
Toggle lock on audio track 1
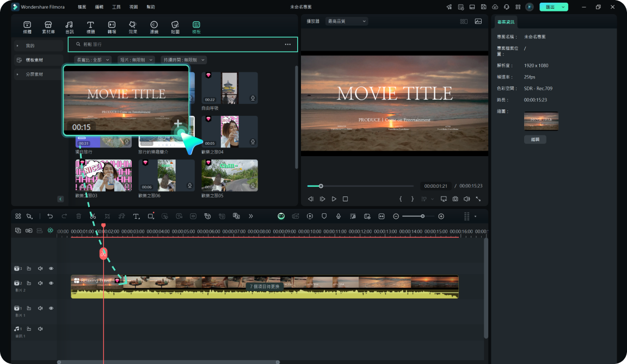click(29, 329)
